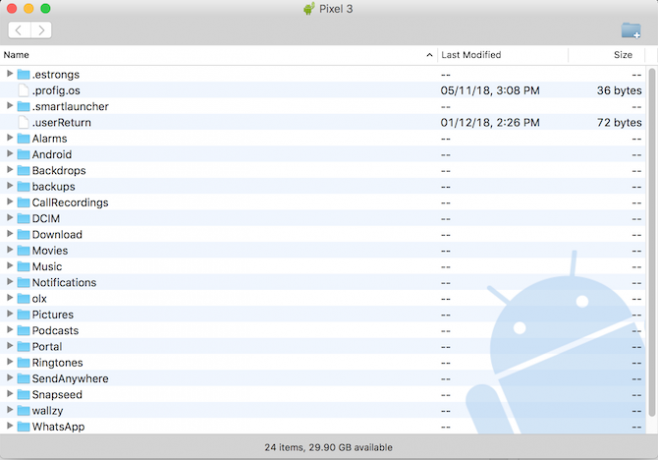658x460 pixels.
Task: Expand the Backdrops folder triangle
Action: pos(10,170)
